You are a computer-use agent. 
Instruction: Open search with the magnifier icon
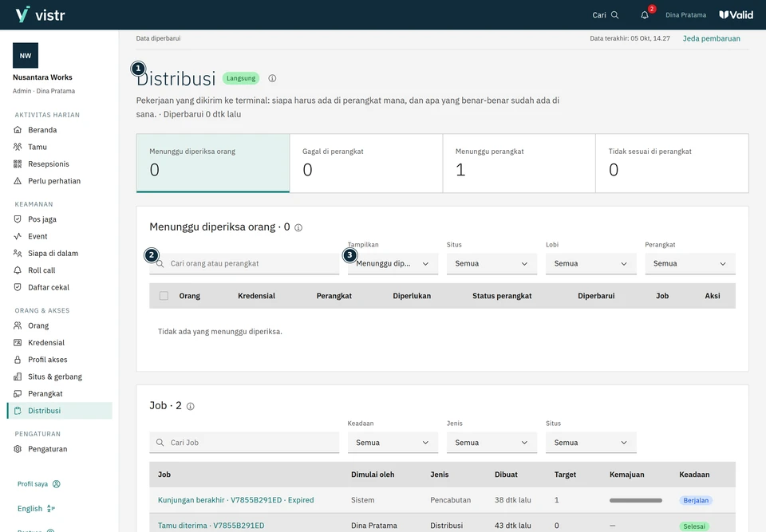pos(615,15)
